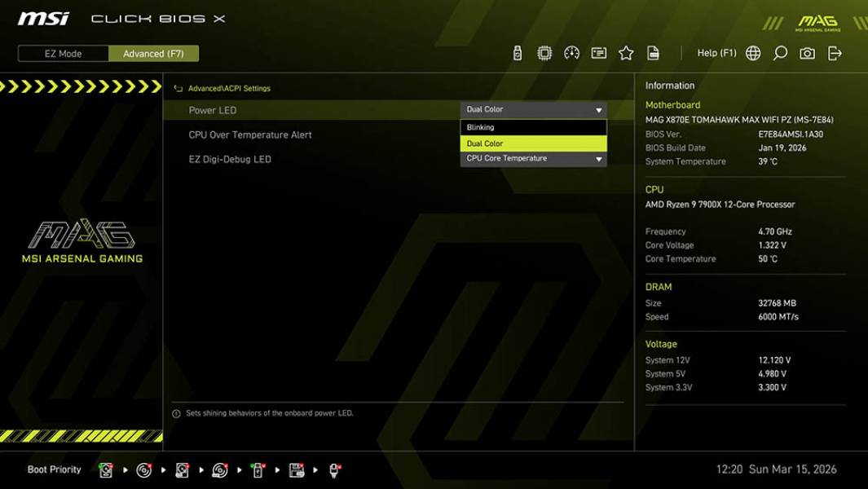
Task: Select the Advanced (F7) tab
Action: pos(154,53)
